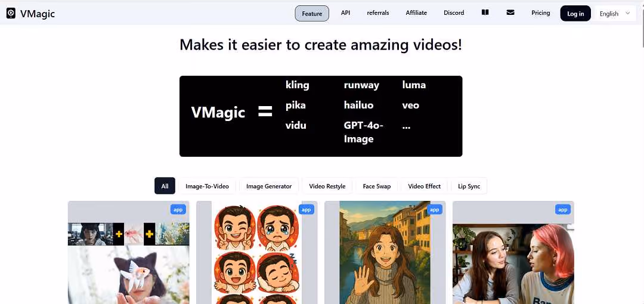The width and height of the screenshot is (644, 304).
Task: Click 'runway' text in banner
Action: (361, 85)
